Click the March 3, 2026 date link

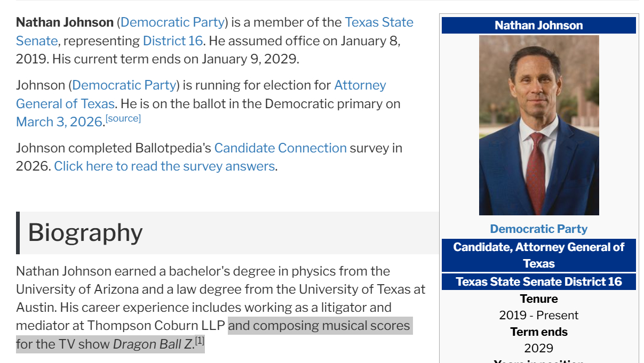(x=59, y=122)
